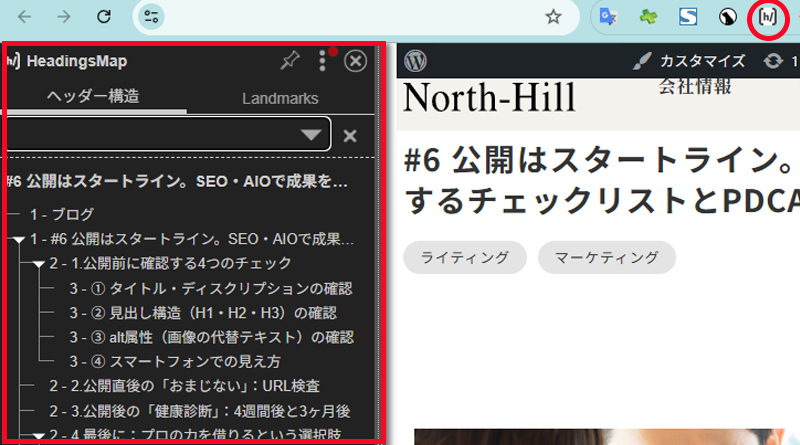This screenshot has width=800, height=445.
Task: Open the 会社情報 menu item
Action: tap(694, 87)
